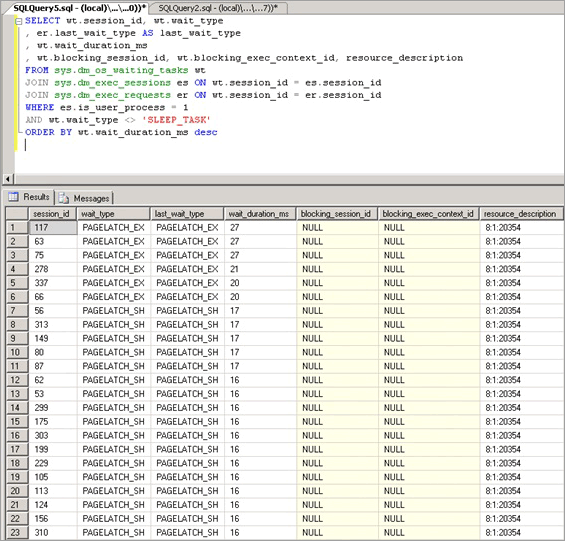Click the last_wait_type column header
The height and width of the screenshot is (541, 565).
tap(187, 214)
